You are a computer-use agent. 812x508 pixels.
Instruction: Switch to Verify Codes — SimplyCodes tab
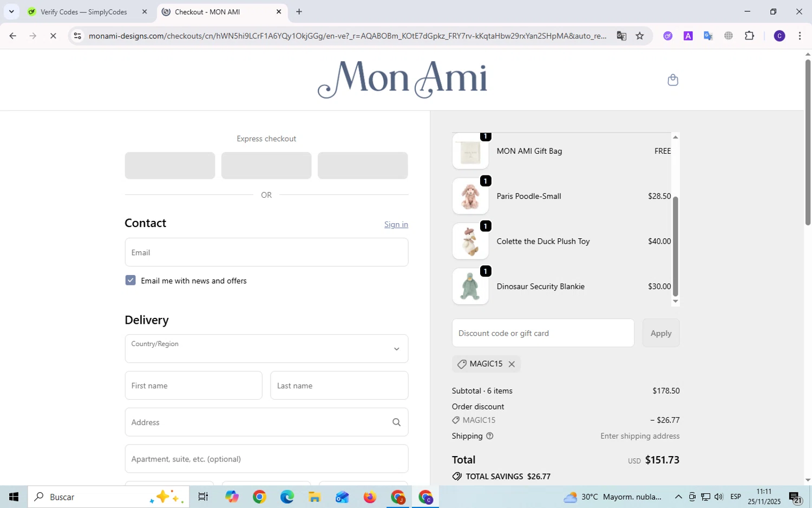(84, 11)
